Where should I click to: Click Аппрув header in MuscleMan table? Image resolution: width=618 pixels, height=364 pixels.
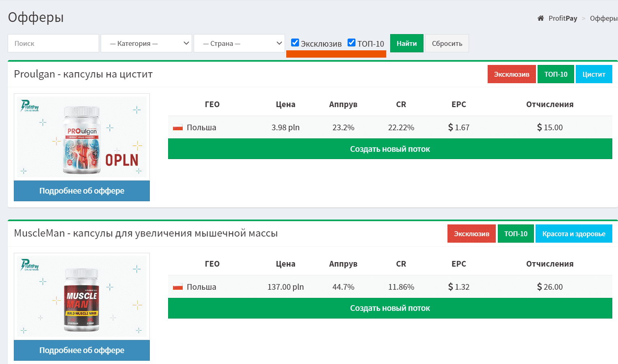coord(344,264)
